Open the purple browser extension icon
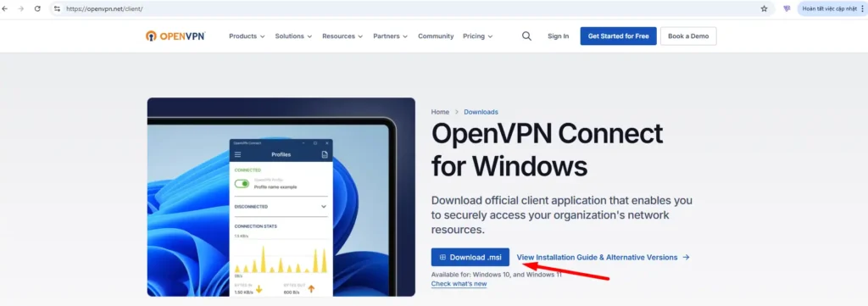 coord(787,8)
